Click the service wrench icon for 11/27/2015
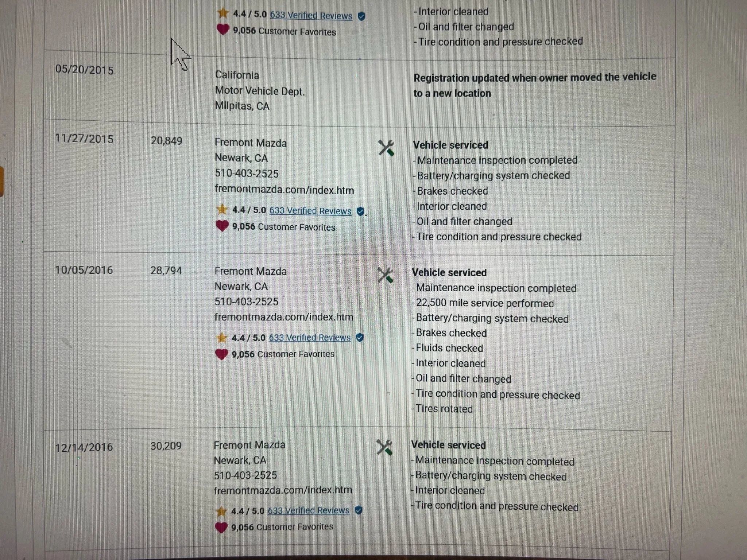This screenshot has height=560, width=747. coord(386,148)
